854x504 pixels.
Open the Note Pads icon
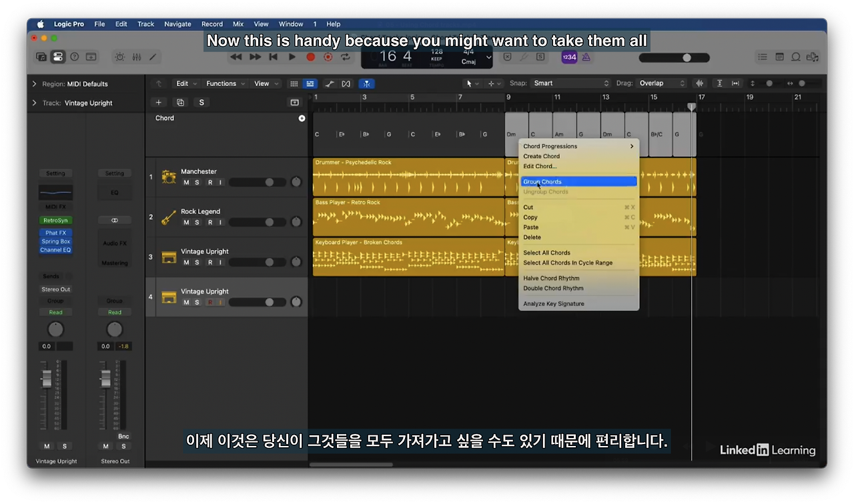coord(779,57)
